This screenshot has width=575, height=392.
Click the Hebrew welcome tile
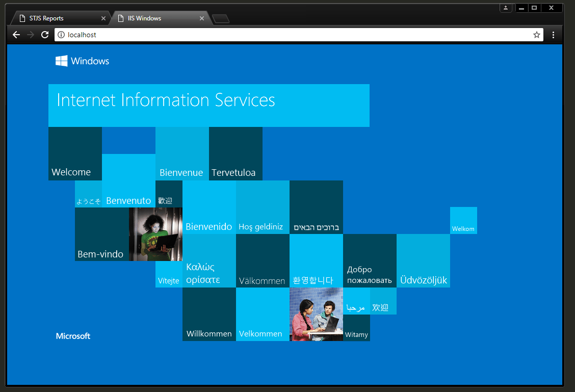pyautogui.click(x=316, y=207)
